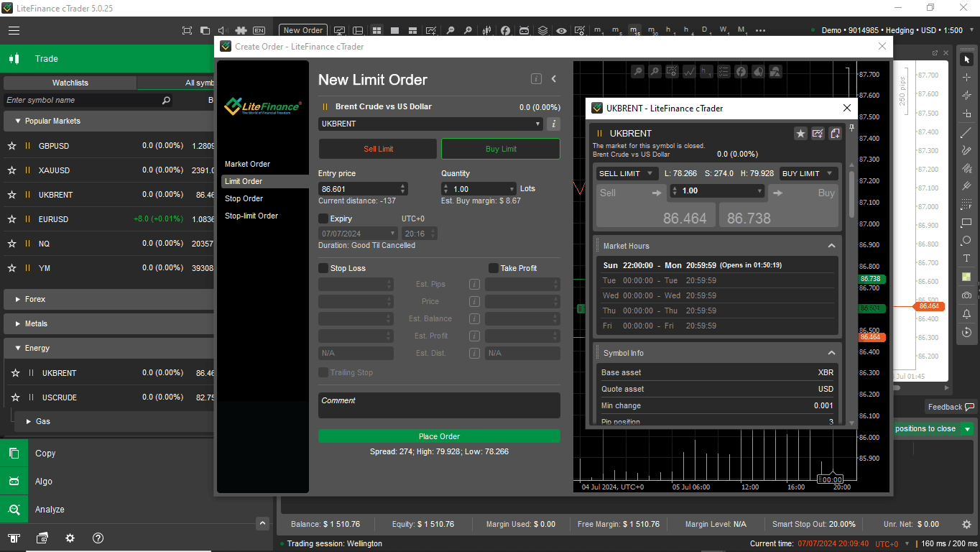This screenshot has height=552, width=980.
Task: Select the trend line drawing tool
Action: pos(966,132)
